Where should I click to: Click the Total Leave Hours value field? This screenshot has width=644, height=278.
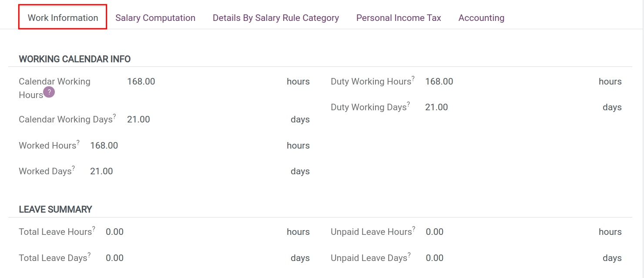pos(114,231)
